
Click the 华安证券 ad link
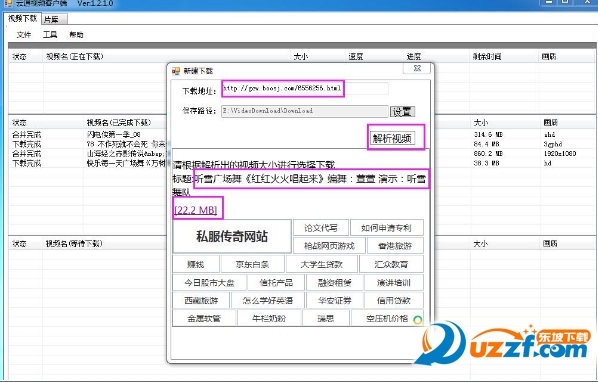(x=334, y=300)
